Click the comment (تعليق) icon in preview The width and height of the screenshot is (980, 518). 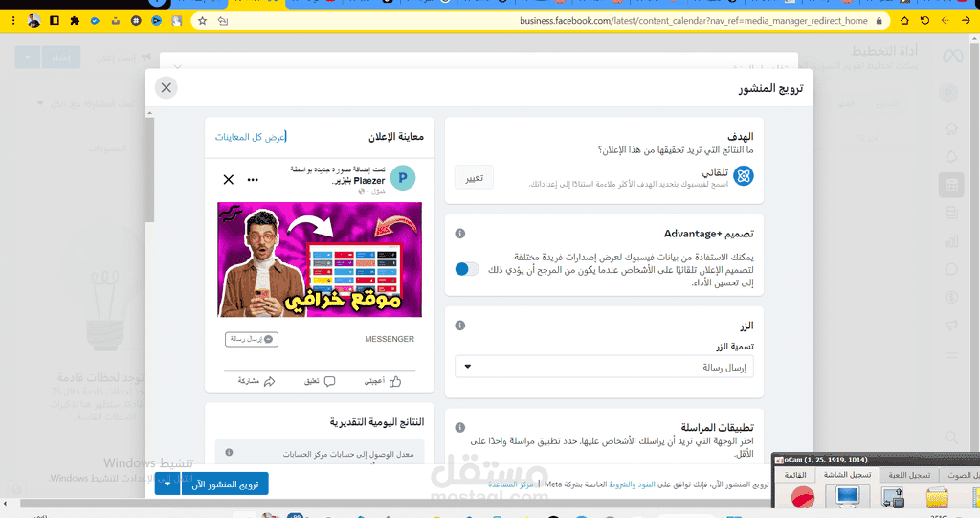[329, 382]
